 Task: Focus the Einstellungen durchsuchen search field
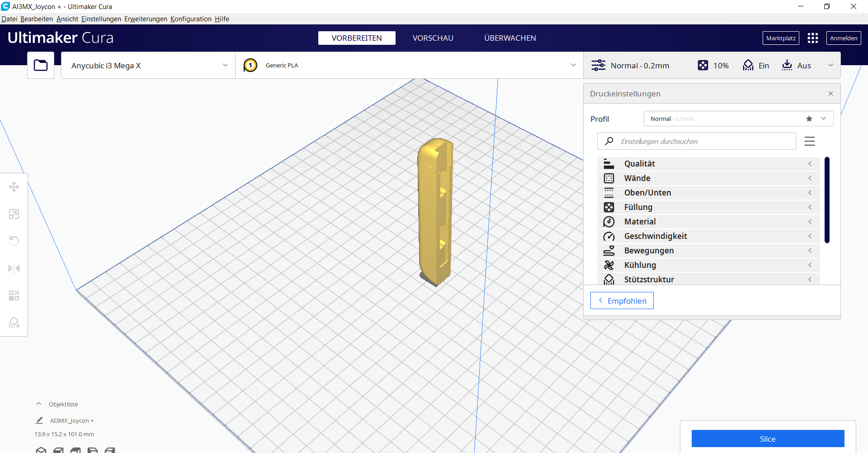pyautogui.click(x=697, y=141)
